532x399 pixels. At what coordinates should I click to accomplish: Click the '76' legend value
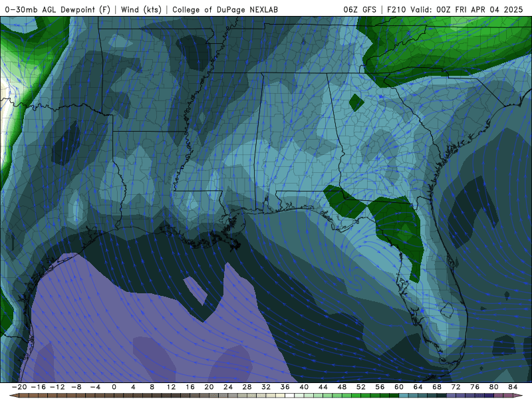click(475, 387)
